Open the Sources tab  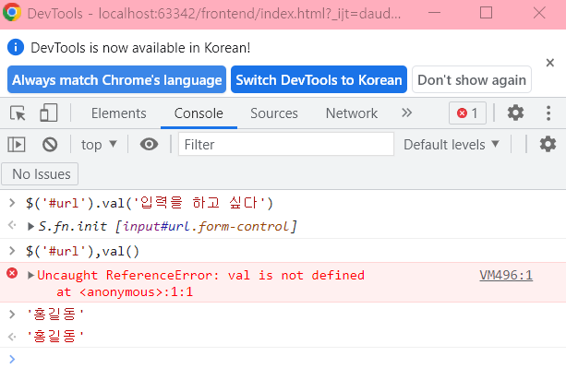(274, 113)
